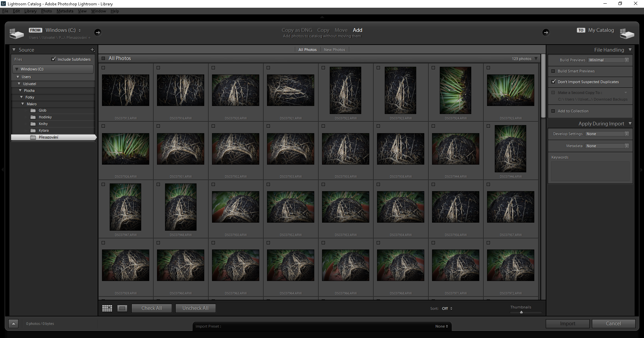Adjust the Thumbnails size slider
The width and height of the screenshot is (644, 338).
[x=521, y=312]
